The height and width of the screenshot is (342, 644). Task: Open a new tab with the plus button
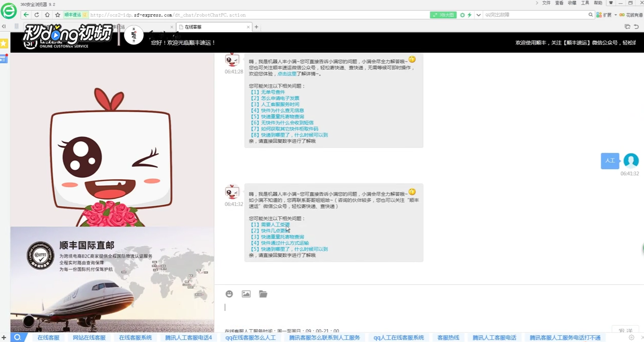coord(256,27)
